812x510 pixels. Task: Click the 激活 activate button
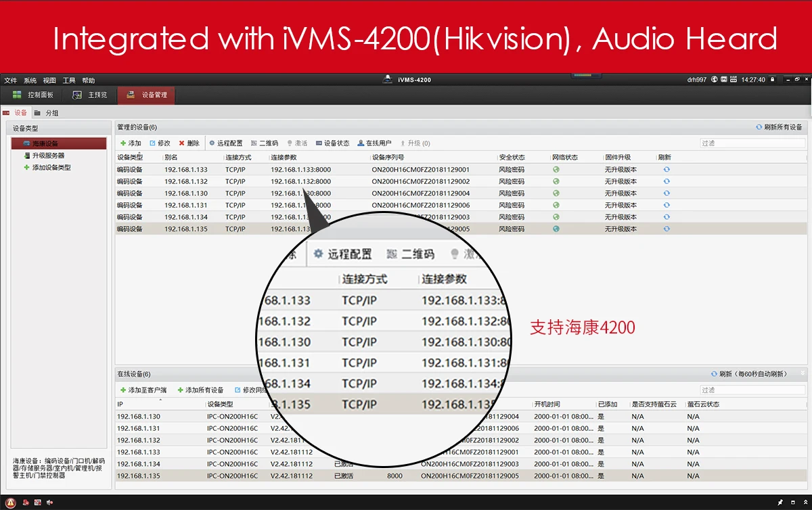[296, 143]
